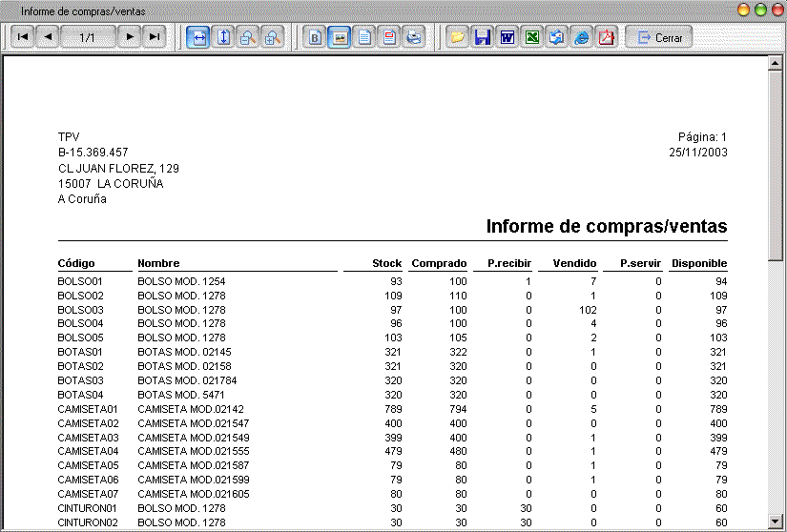Click the page number field showing 1/1
Viewport: 787px width, 532px height.
pos(88,37)
